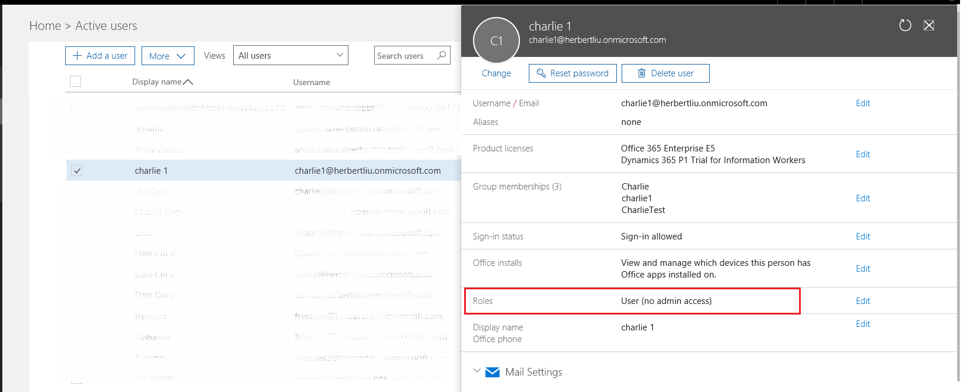Click the refresh icon in charlie 1 panel header

(x=905, y=25)
